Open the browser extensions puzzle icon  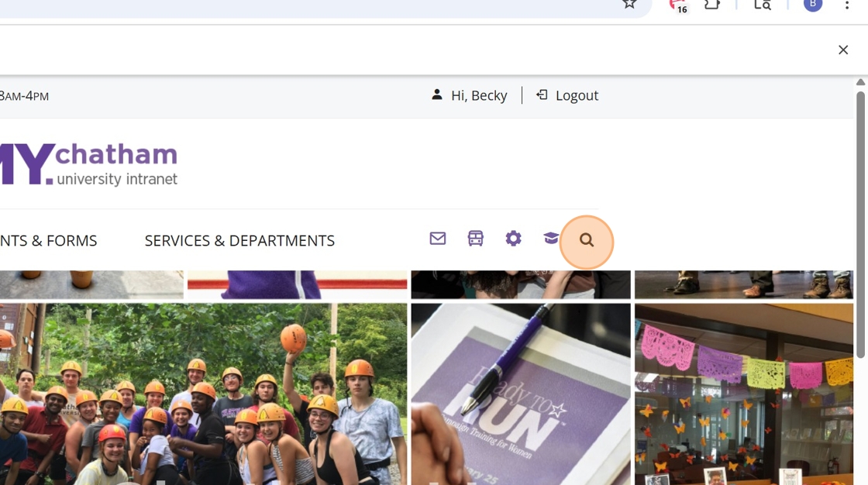(712, 5)
